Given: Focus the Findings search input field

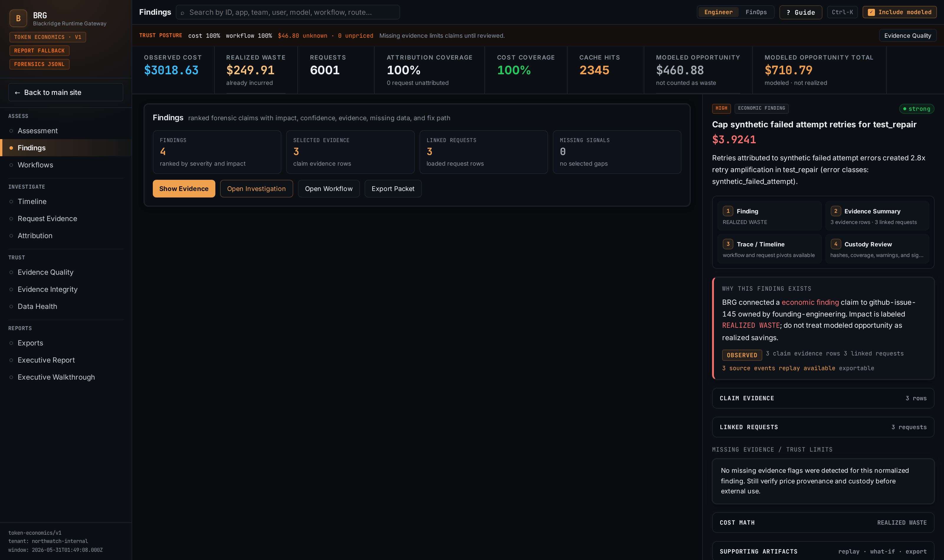Looking at the screenshot, I should (x=288, y=12).
